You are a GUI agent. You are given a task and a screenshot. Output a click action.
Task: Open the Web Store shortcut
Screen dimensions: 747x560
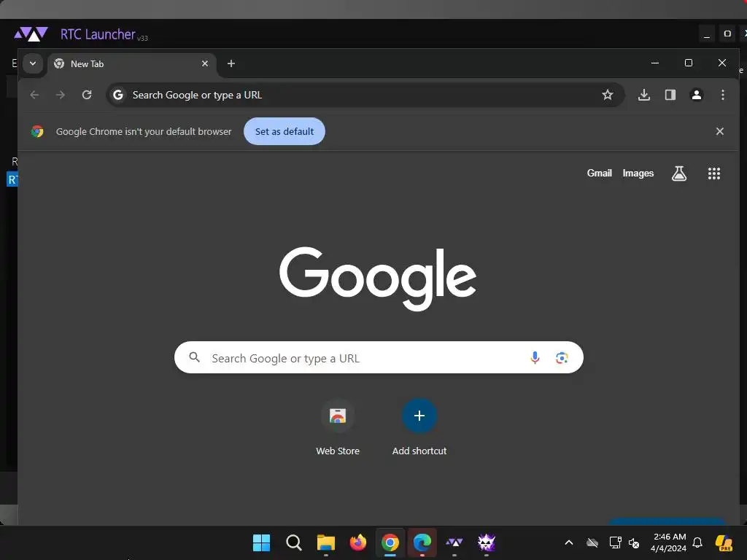click(338, 427)
